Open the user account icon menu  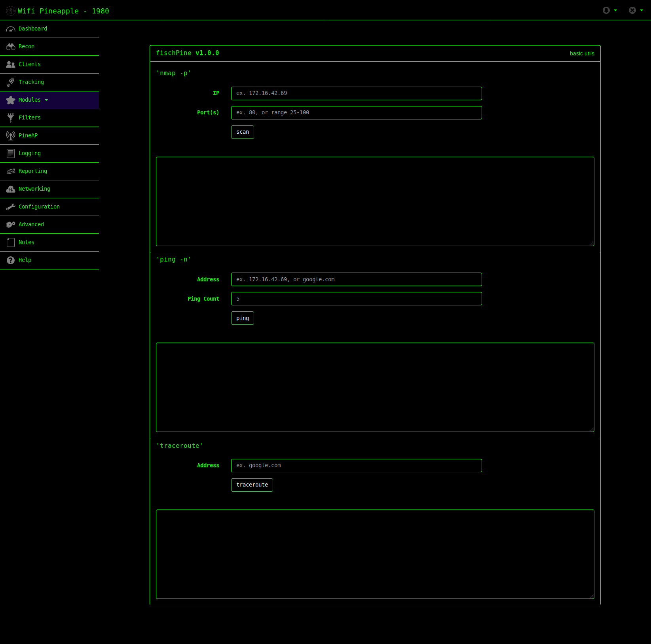tap(606, 10)
